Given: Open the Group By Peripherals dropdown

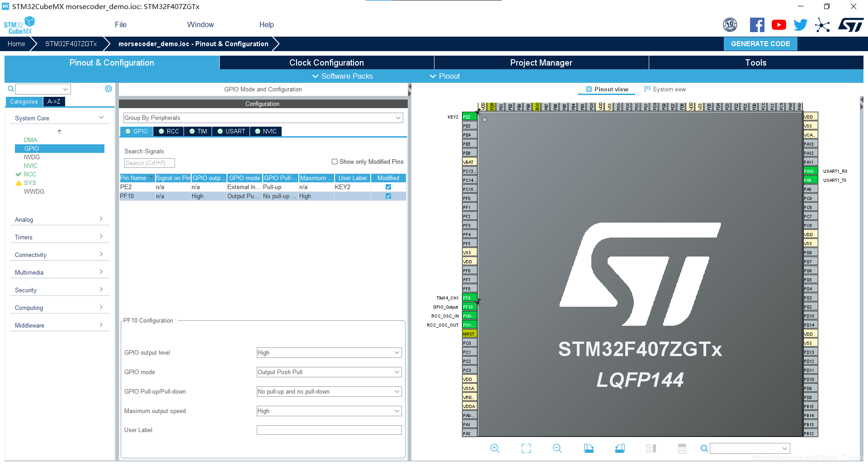Looking at the screenshot, I should (263, 118).
